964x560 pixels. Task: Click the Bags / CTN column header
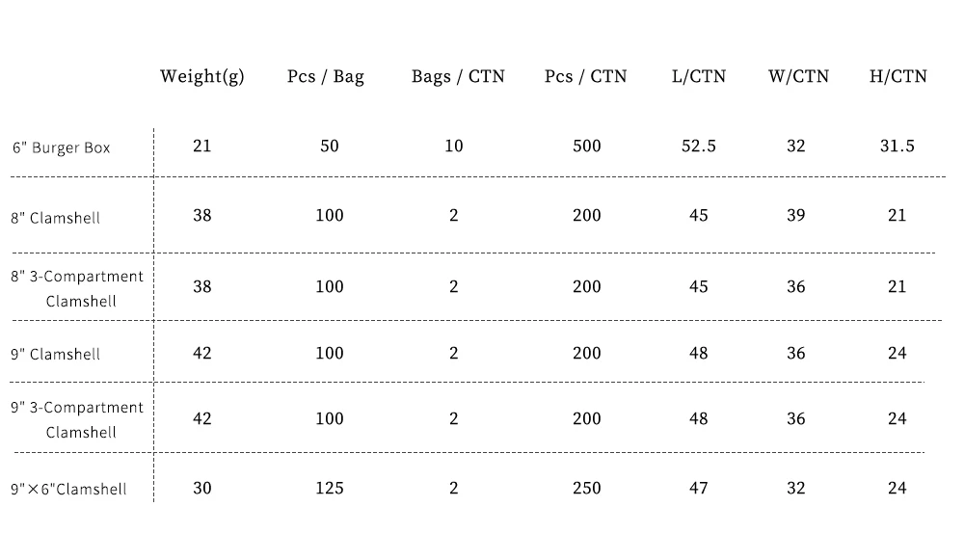coord(457,77)
